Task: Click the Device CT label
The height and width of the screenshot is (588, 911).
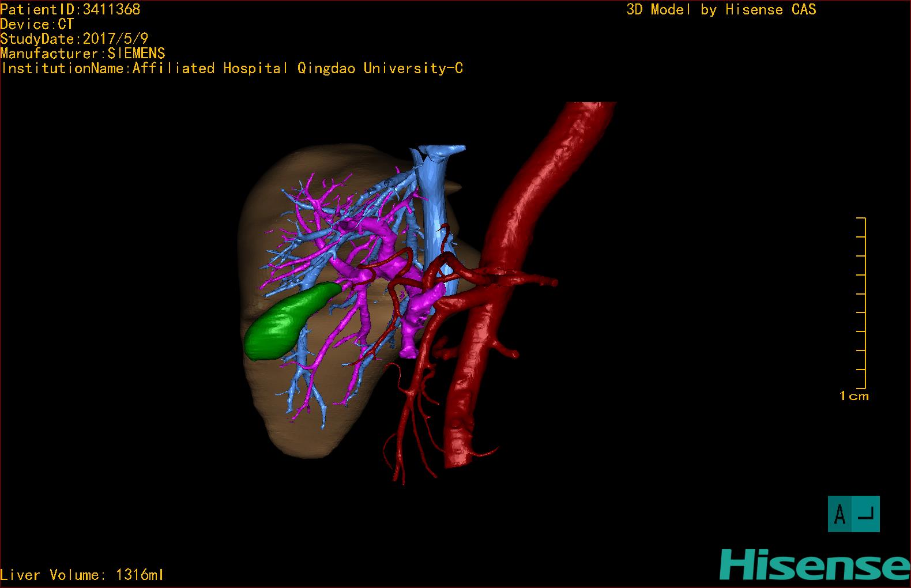Action: (x=37, y=24)
